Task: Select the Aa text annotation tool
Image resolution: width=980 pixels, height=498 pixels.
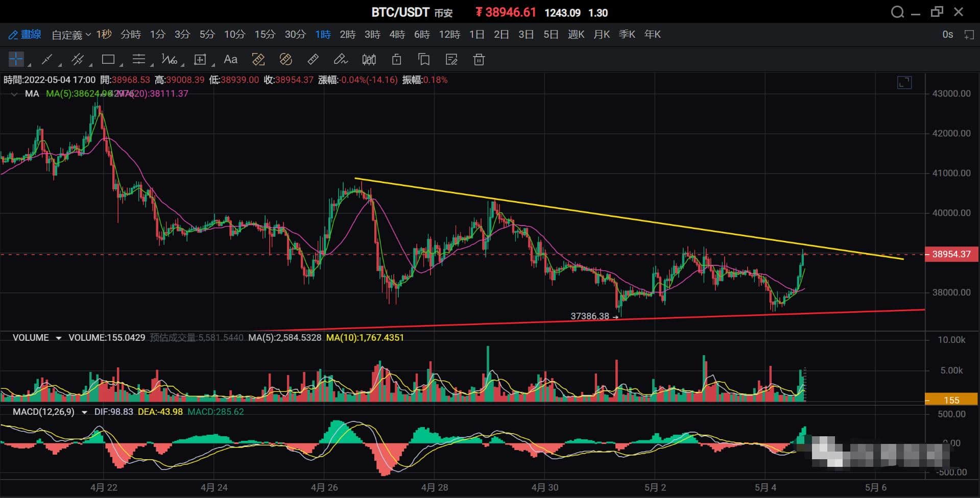Action: point(230,60)
